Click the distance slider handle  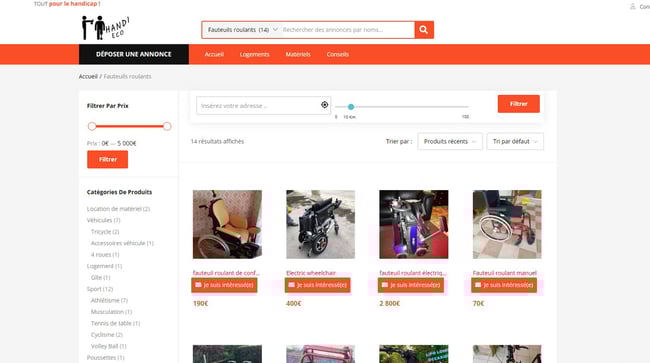(x=351, y=106)
